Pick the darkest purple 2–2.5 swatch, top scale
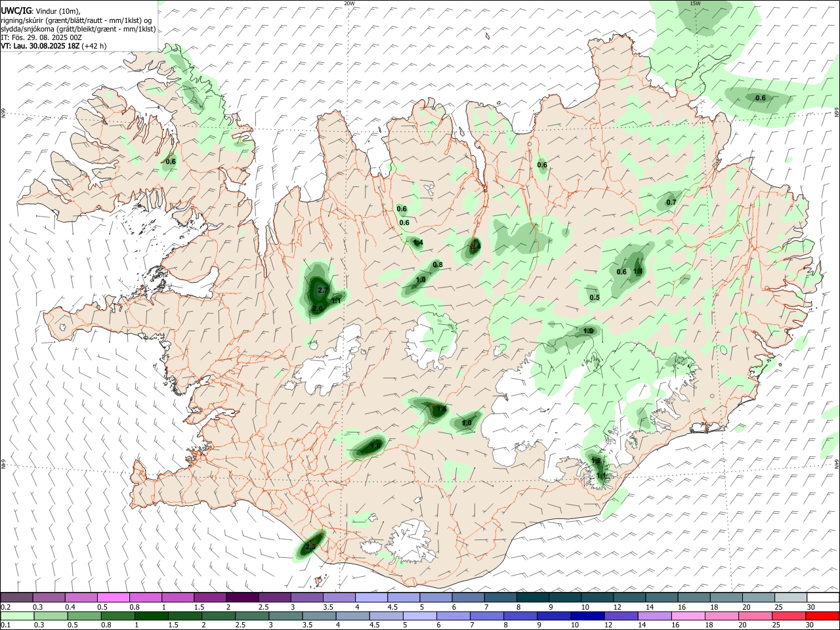 (x=241, y=597)
